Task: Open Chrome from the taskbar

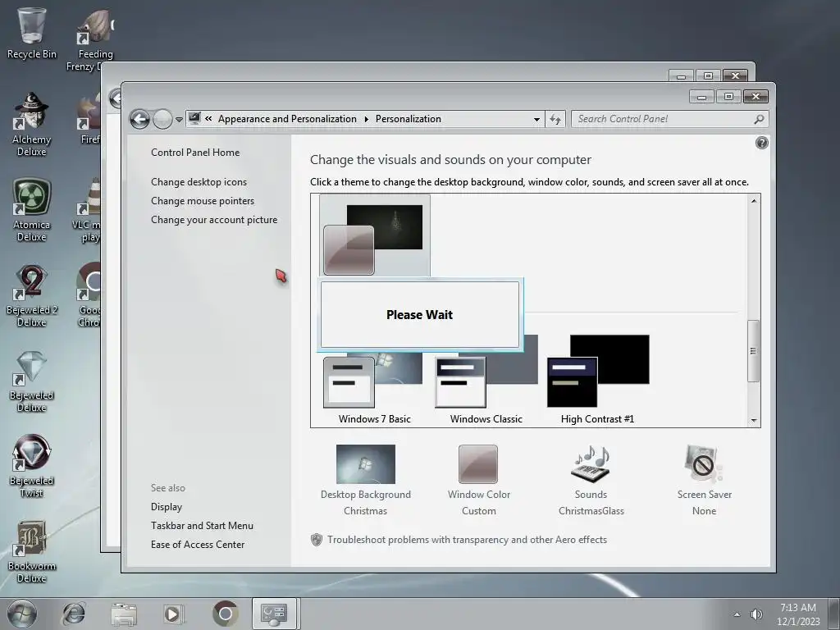Action: [x=225, y=614]
